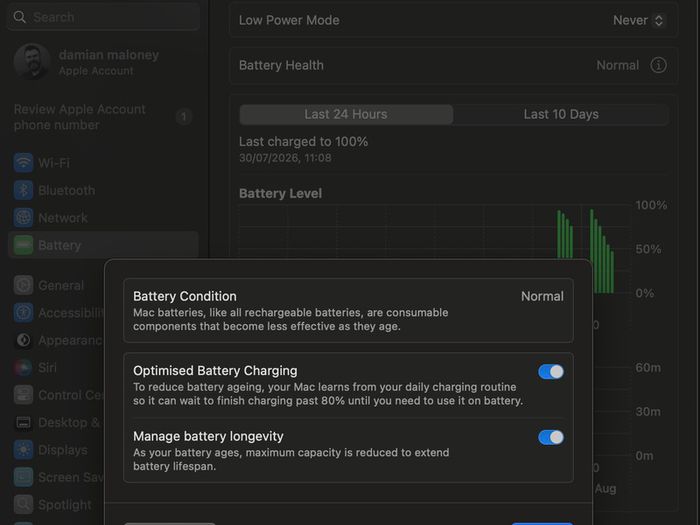
Task: Open the Bluetooth settings pane
Action: 103,190
